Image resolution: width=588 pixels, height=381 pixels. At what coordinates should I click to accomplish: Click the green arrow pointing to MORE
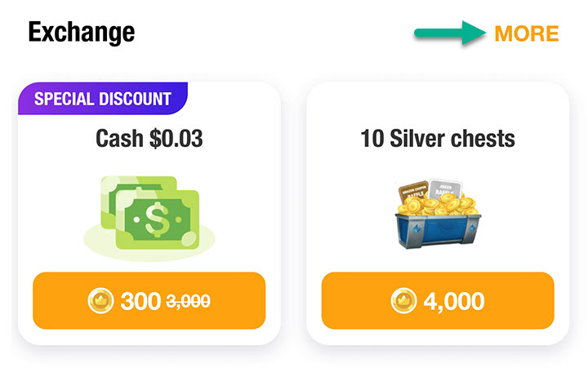tap(451, 33)
